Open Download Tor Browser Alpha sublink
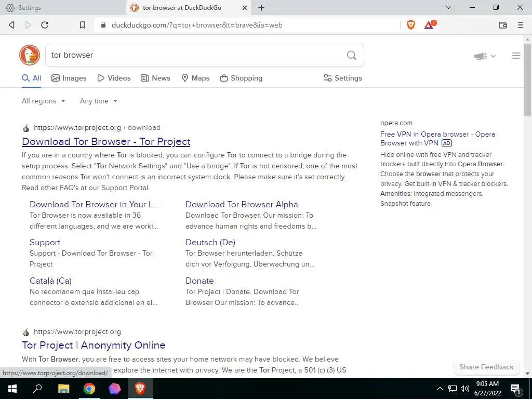Image resolution: width=532 pixels, height=399 pixels. (242, 204)
